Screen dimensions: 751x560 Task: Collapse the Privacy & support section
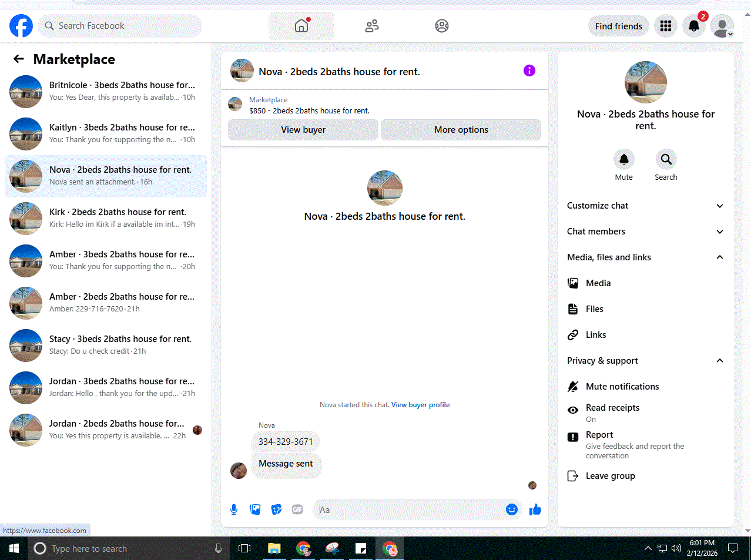pos(645,361)
